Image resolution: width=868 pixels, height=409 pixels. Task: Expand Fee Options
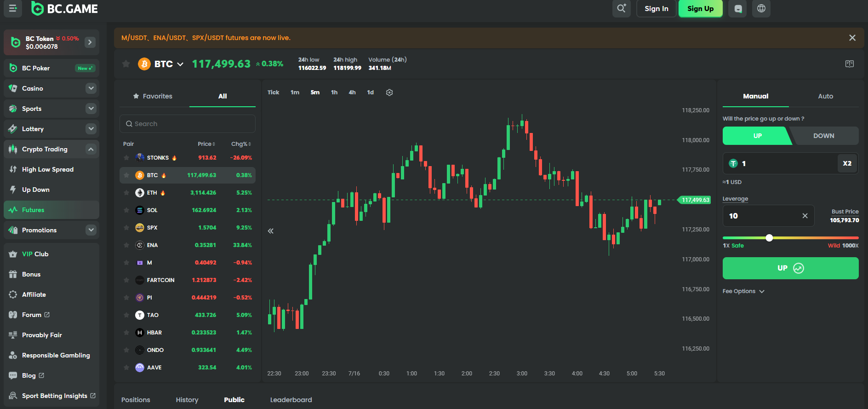(x=743, y=291)
